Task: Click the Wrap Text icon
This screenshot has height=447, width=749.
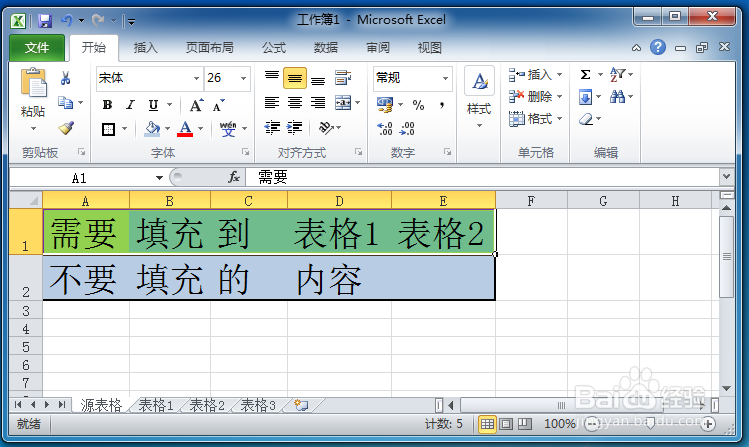Action: [x=343, y=77]
